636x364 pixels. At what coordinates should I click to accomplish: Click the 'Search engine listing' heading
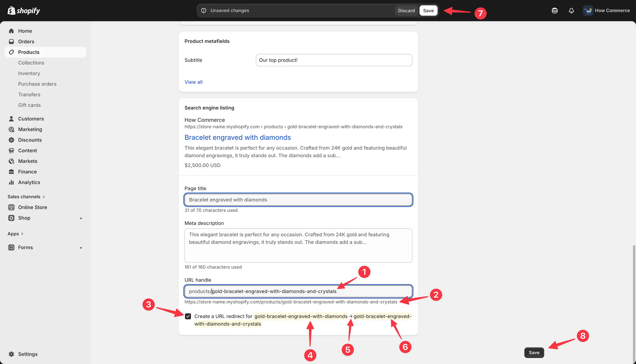[209, 108]
